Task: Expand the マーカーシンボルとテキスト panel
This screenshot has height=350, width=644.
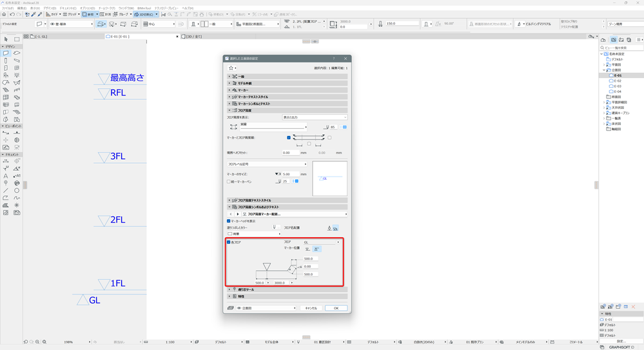Action: (x=287, y=104)
